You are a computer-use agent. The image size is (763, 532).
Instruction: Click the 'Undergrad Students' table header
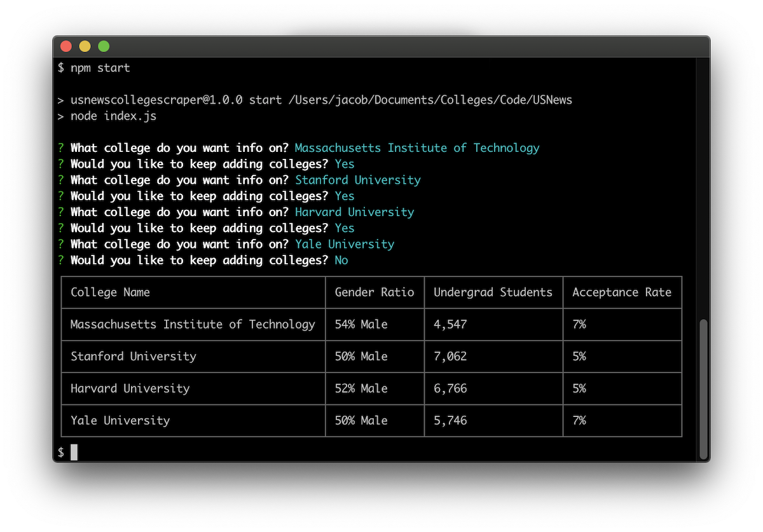click(493, 292)
